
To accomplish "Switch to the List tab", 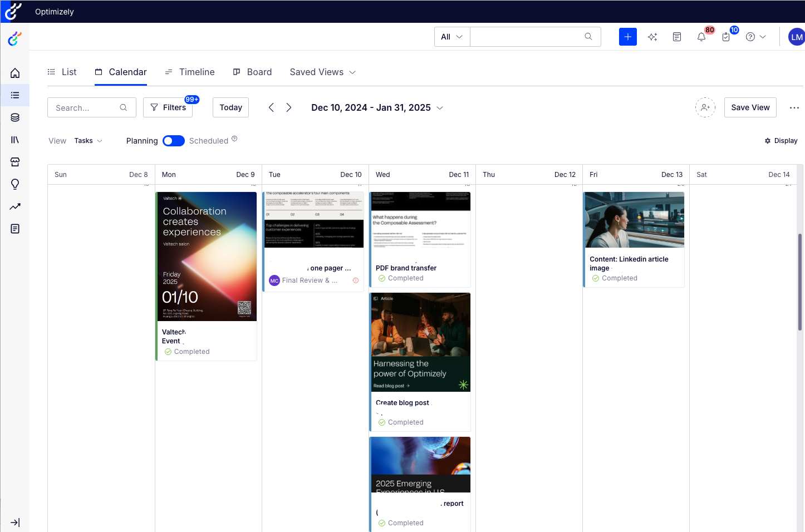I will click(62, 72).
